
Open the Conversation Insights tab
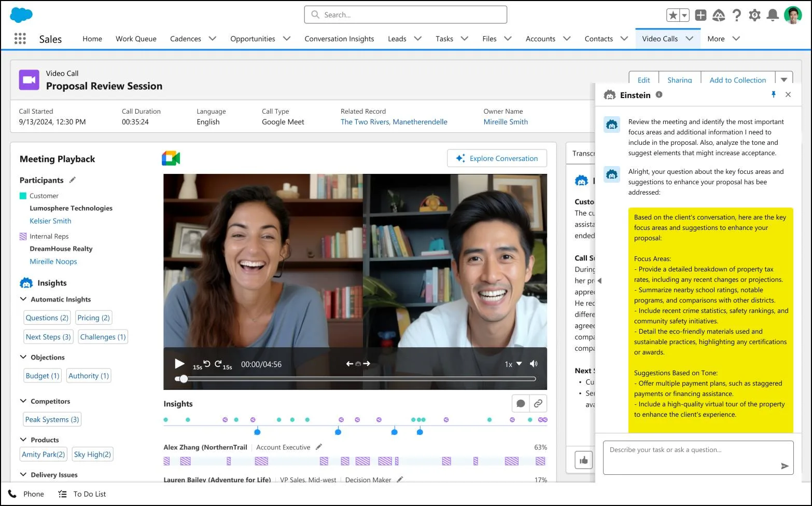(x=339, y=38)
